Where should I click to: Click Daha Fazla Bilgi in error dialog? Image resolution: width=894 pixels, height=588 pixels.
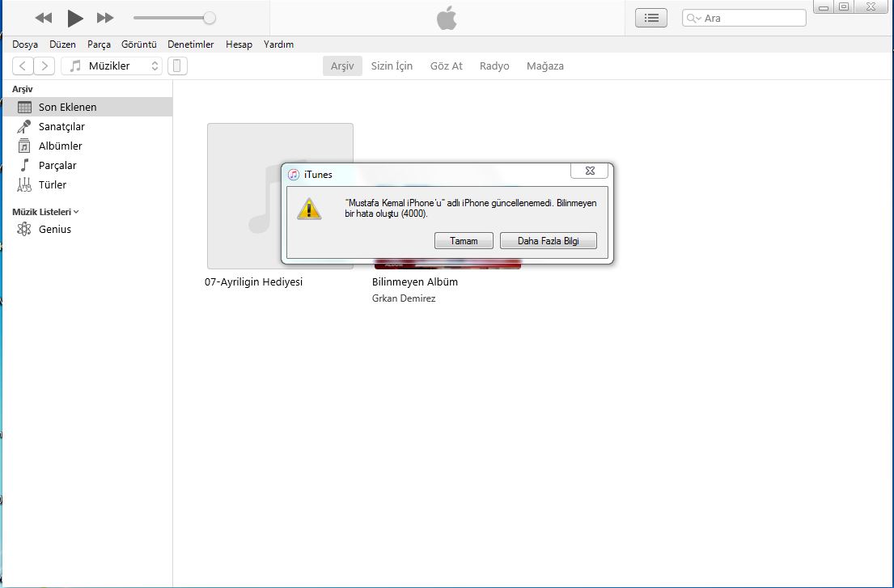(x=549, y=241)
